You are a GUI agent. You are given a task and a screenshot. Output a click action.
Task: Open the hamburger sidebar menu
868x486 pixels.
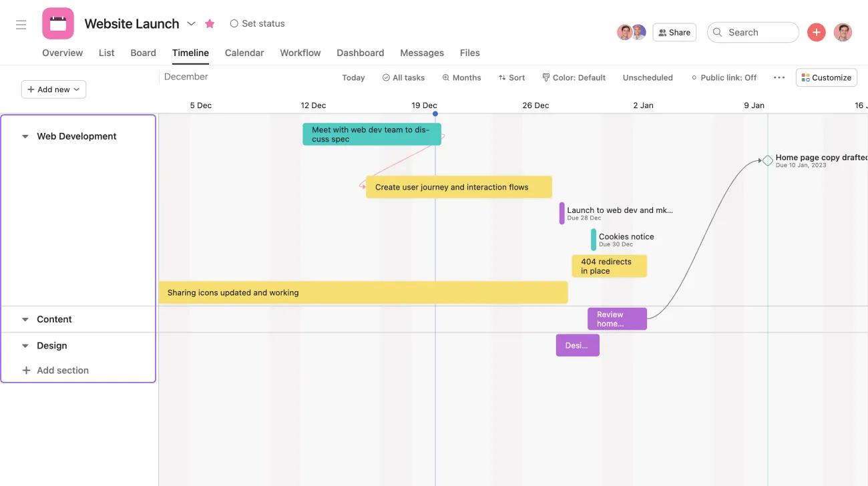point(21,25)
